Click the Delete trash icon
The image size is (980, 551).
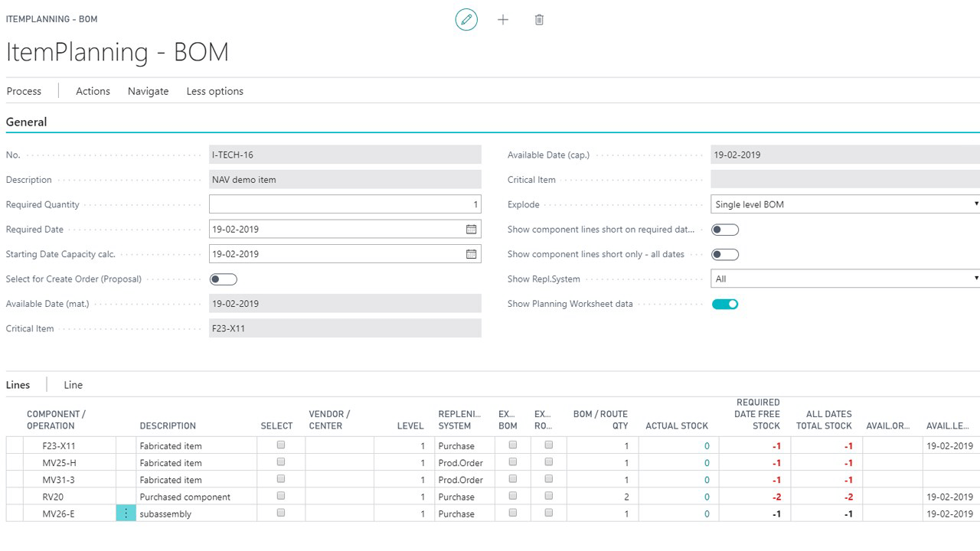[539, 20]
